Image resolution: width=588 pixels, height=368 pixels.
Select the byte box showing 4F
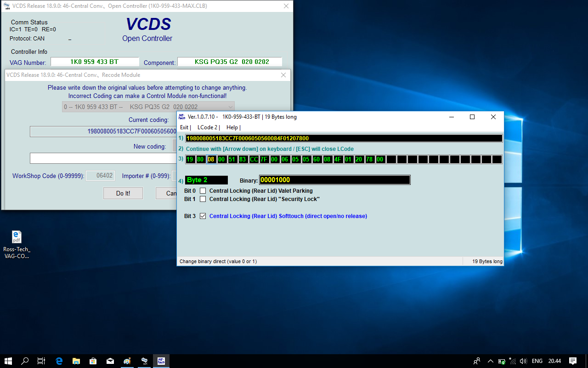pos(338,160)
